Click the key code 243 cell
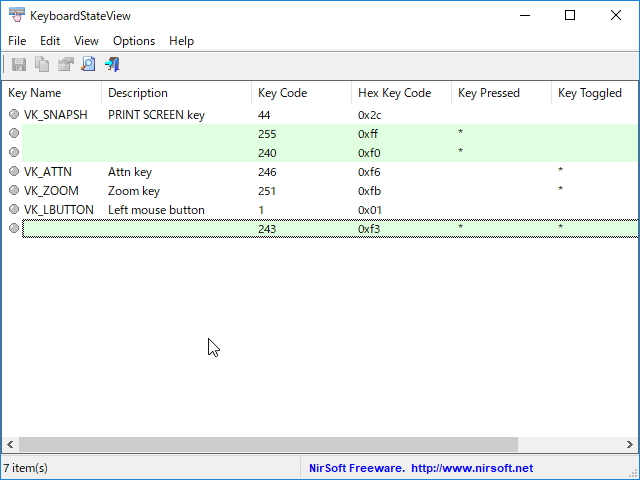The image size is (640, 480). tap(267, 229)
